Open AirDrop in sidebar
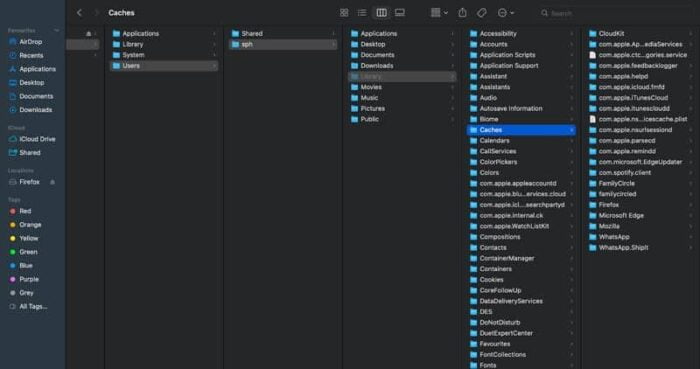Viewport: 700px width, 369px height. click(x=30, y=41)
